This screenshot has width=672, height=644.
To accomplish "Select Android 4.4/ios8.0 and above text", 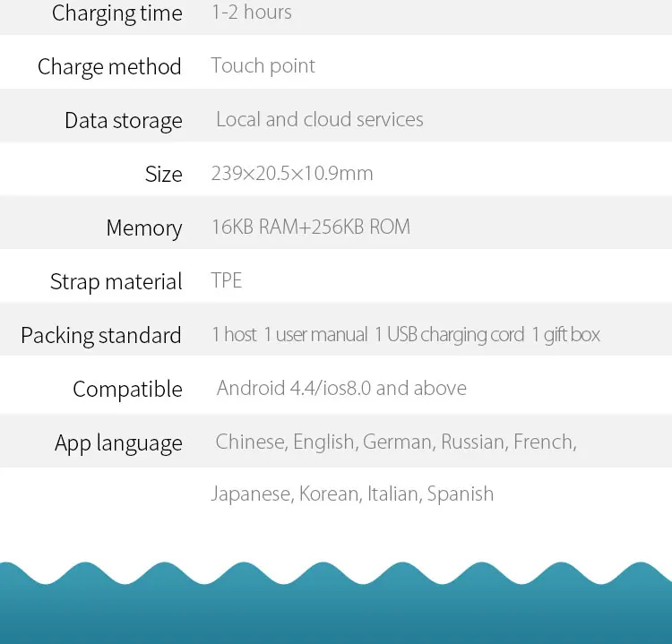I will coord(341,388).
